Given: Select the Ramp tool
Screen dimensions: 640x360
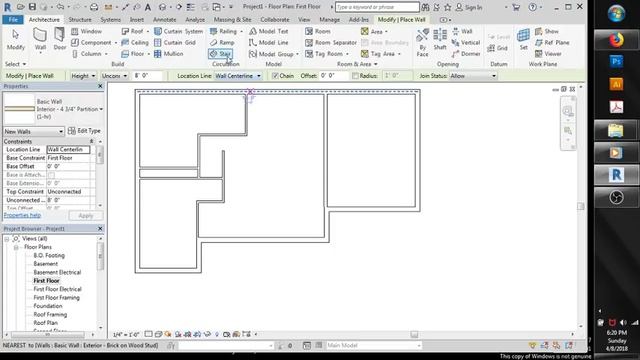Looking at the screenshot, I should click(x=222, y=42).
